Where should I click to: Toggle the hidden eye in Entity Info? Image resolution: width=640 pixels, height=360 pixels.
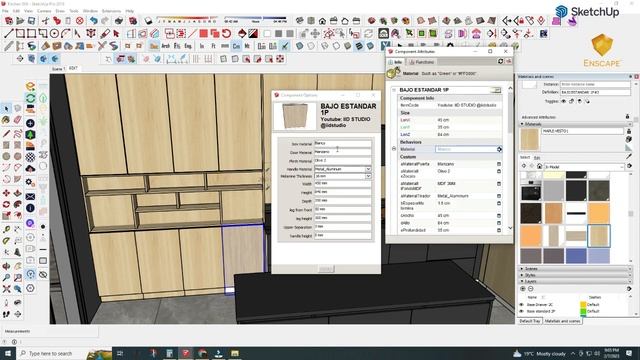pos(564,101)
